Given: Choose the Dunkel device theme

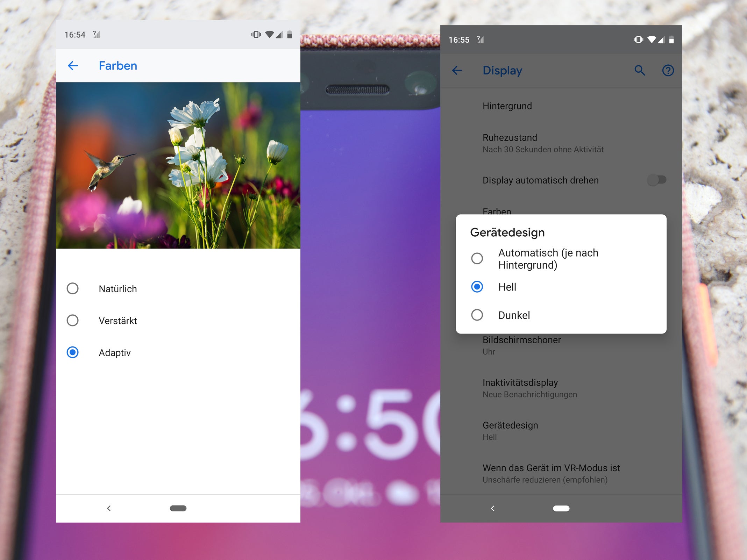Looking at the screenshot, I should [x=561, y=315].
